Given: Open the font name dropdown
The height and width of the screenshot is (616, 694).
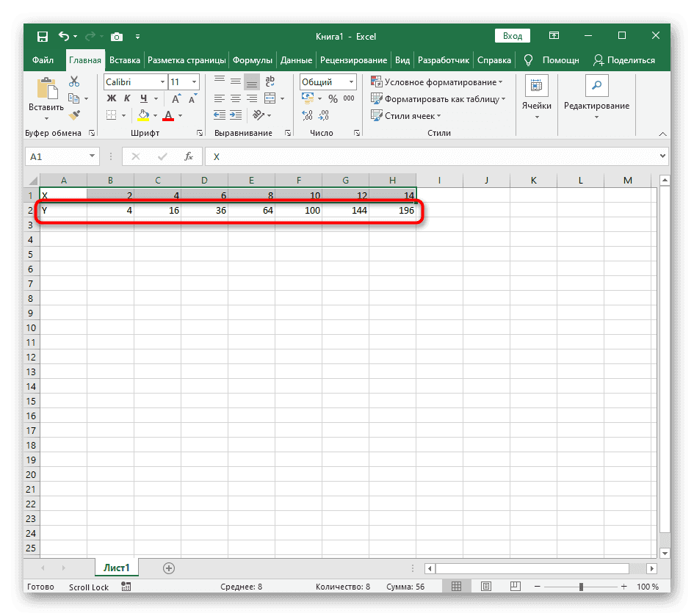Looking at the screenshot, I should point(163,81).
